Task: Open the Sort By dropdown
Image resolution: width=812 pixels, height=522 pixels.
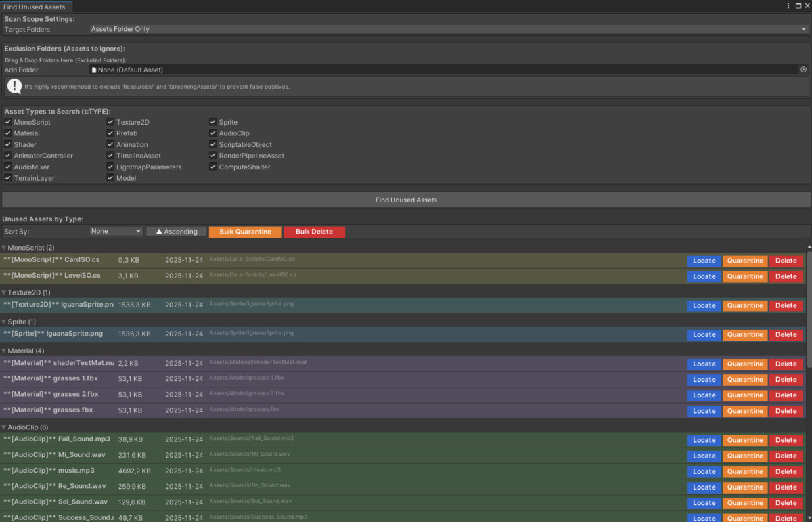Action: click(116, 232)
